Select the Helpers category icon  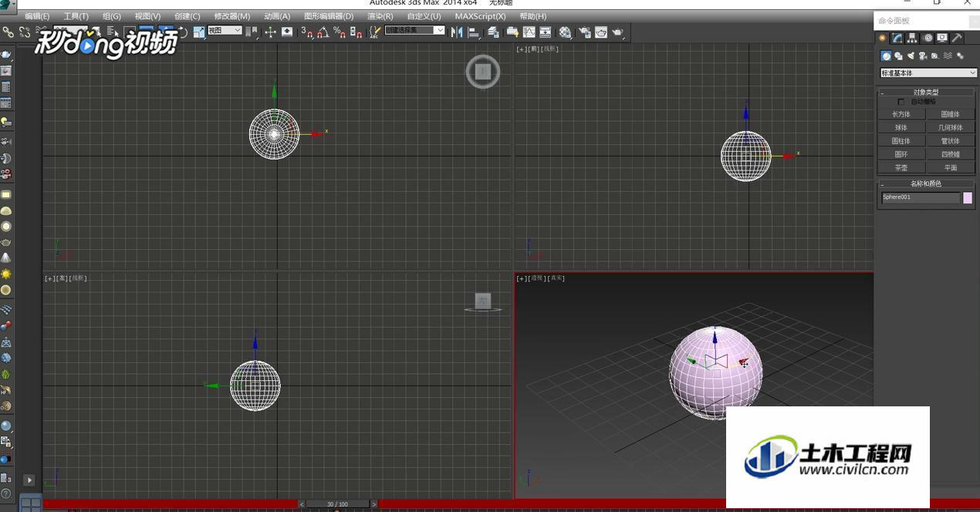(x=935, y=56)
